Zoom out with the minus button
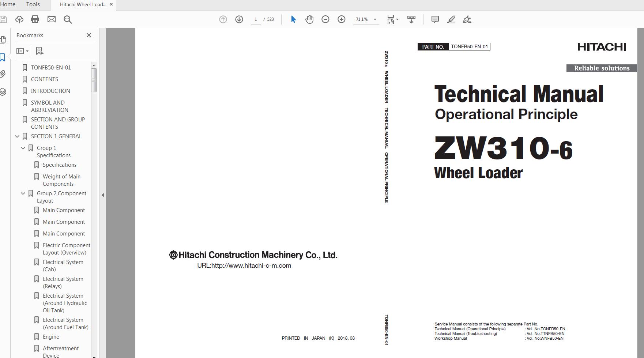 325,19
